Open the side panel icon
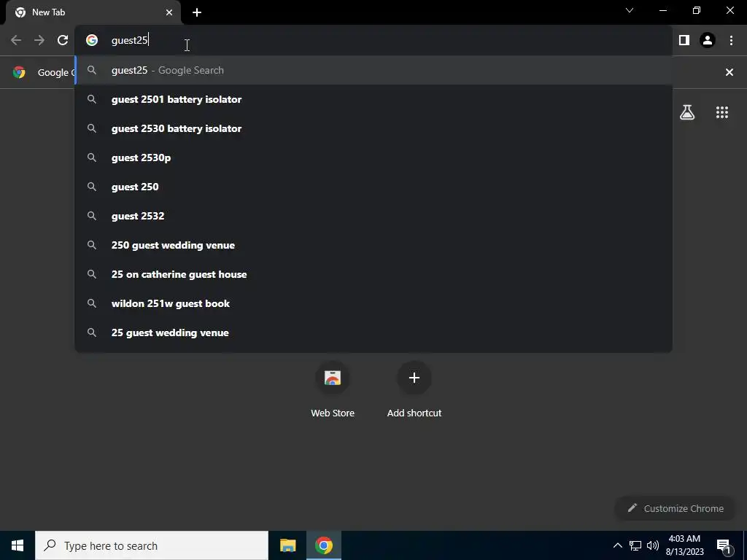The height and width of the screenshot is (560, 747). (684, 41)
